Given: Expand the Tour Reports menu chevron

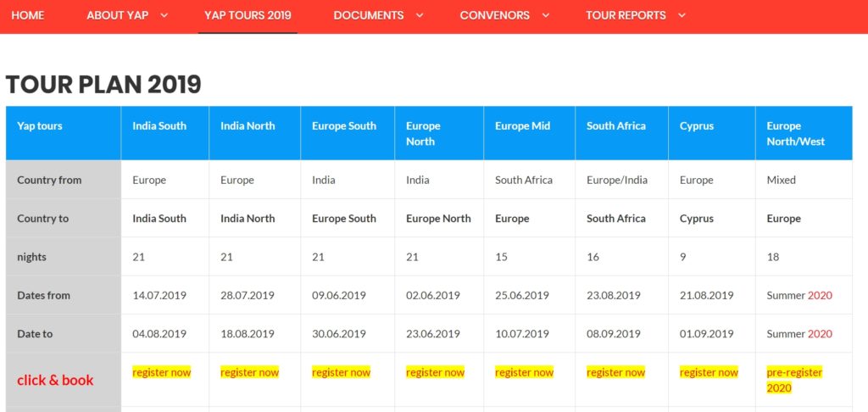Looking at the screenshot, I should click(x=682, y=15).
